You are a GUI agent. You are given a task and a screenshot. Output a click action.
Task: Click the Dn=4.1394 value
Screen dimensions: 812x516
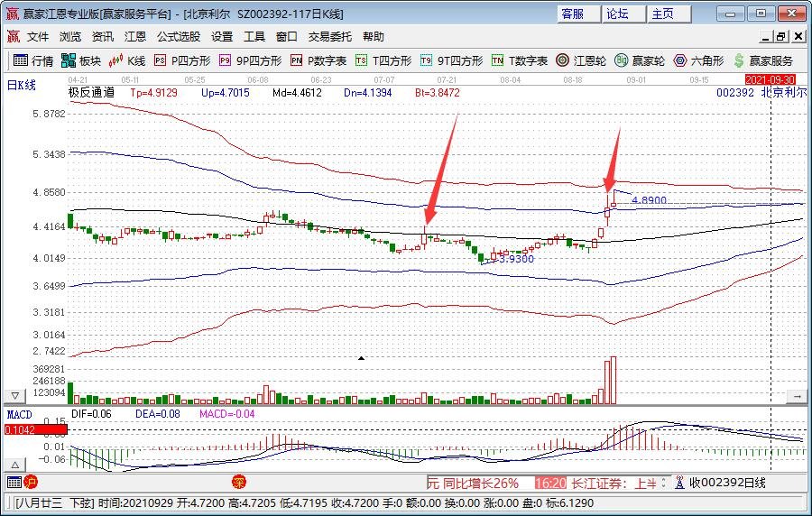(x=368, y=93)
